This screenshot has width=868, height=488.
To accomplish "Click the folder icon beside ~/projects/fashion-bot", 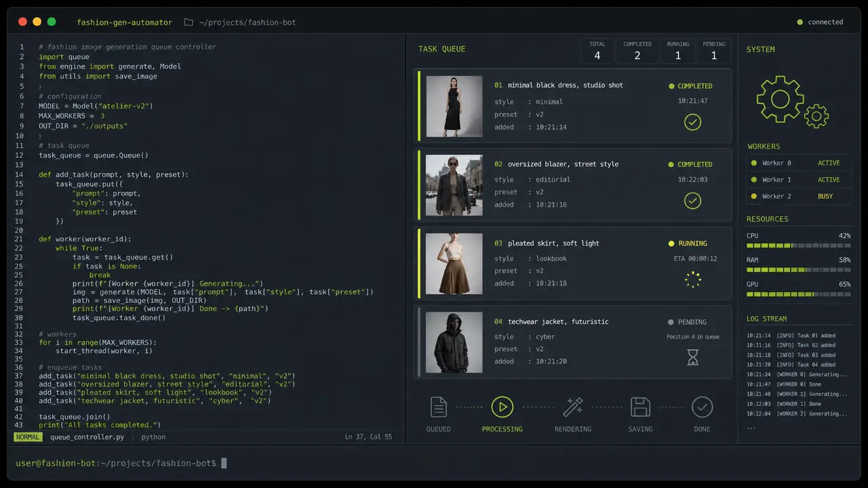I will (189, 22).
